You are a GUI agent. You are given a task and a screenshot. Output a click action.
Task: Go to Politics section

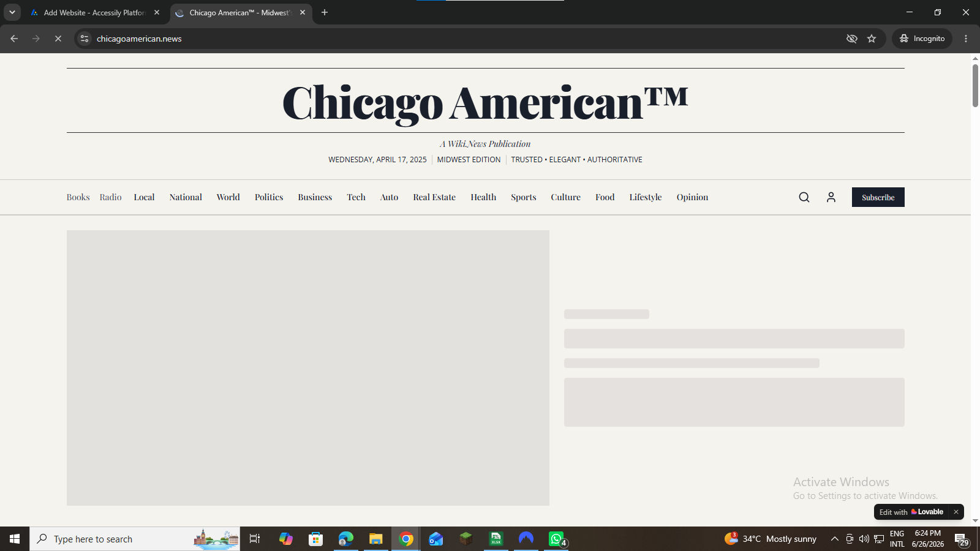click(269, 197)
